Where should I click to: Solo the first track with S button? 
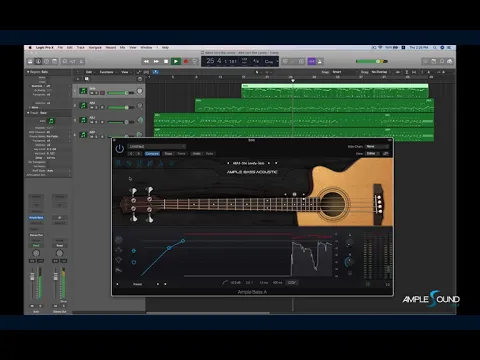96,93
